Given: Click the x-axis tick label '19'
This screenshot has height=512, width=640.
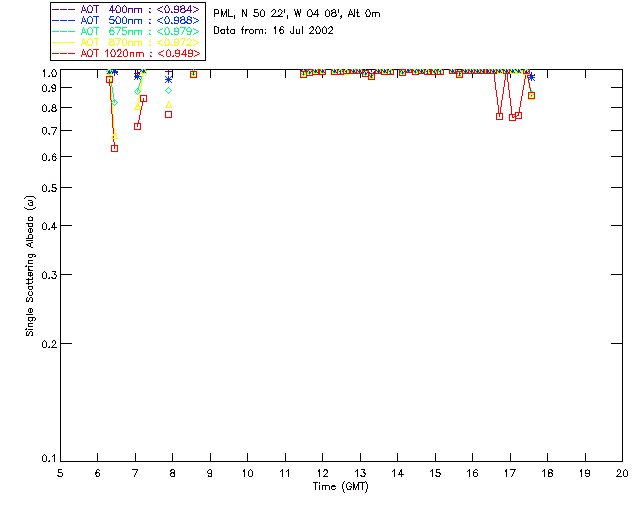Looking at the screenshot, I should pos(585,473).
